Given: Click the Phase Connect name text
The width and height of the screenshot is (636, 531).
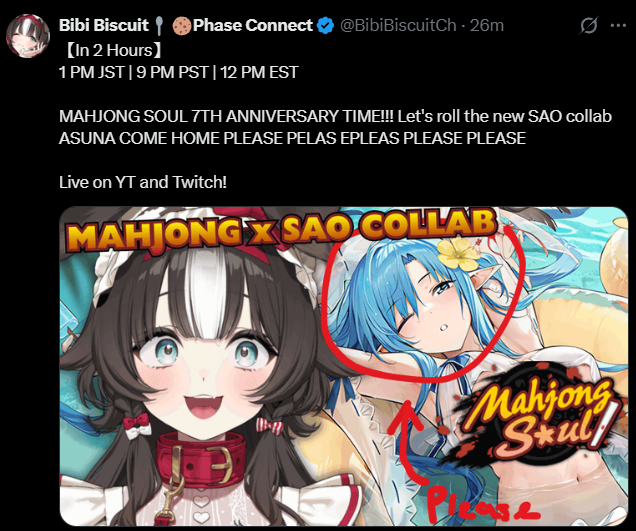Looking at the screenshot, I should pyautogui.click(x=253, y=26).
